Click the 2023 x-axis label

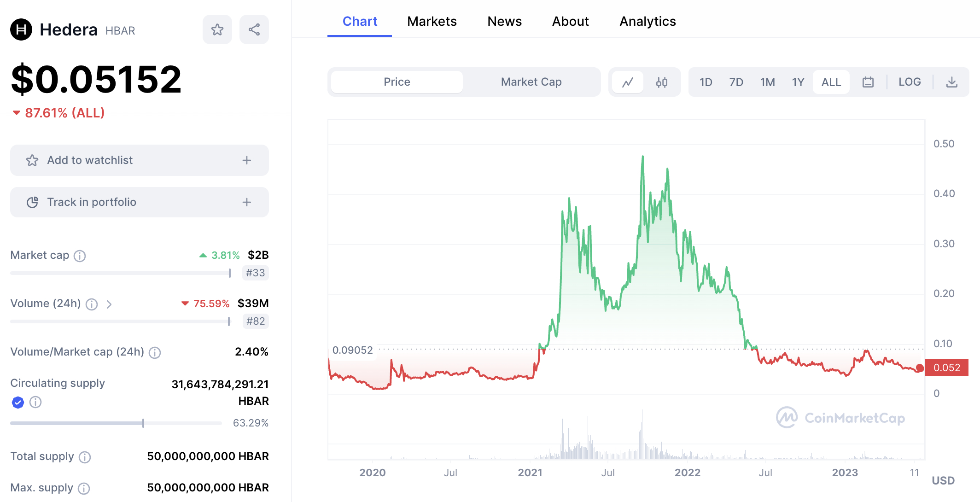[845, 473]
